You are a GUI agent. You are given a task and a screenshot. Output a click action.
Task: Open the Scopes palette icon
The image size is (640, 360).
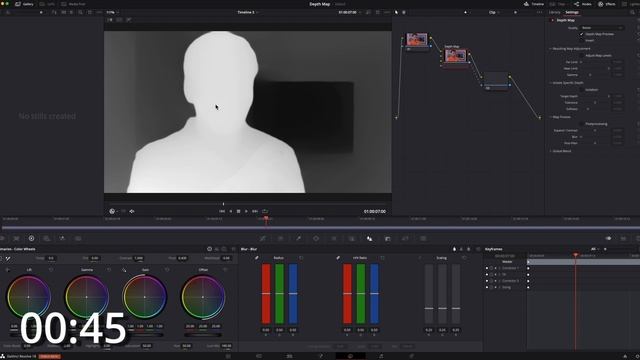coord(623,238)
